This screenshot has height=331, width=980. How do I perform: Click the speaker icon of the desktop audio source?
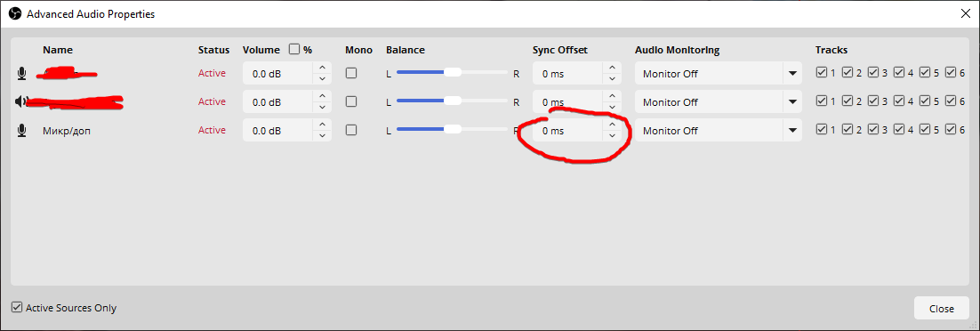(20, 101)
